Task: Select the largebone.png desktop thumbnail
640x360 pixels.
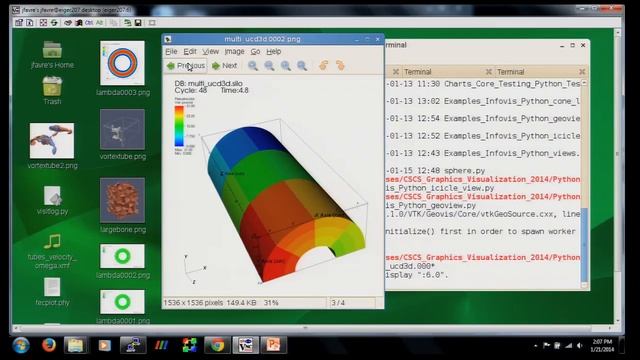Action: (x=122, y=200)
